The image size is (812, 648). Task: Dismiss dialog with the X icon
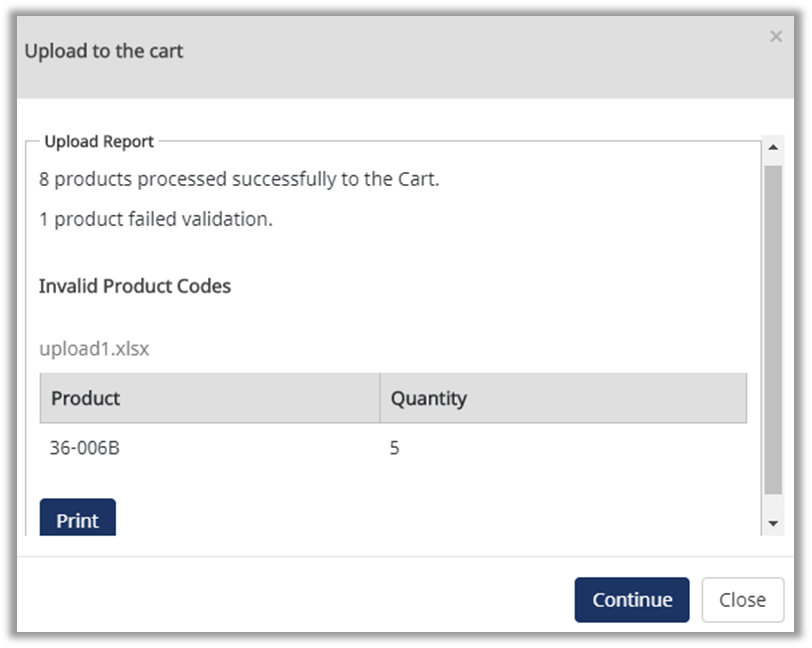[775, 37]
